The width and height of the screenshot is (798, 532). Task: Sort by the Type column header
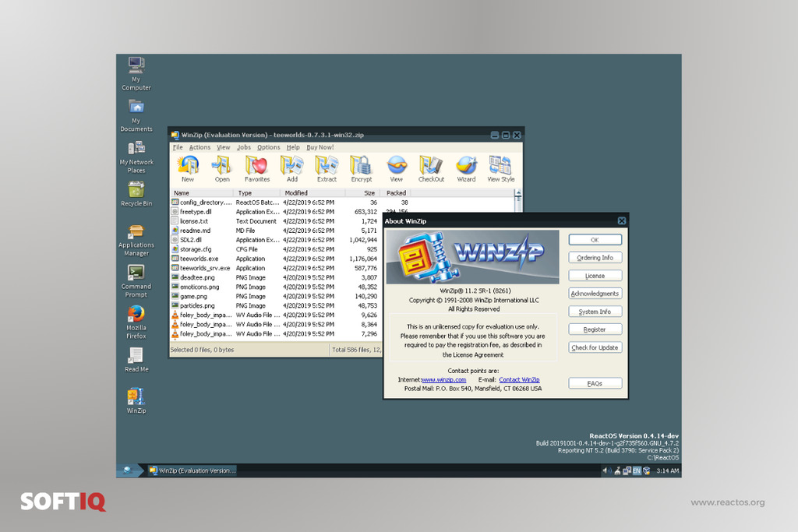256,193
